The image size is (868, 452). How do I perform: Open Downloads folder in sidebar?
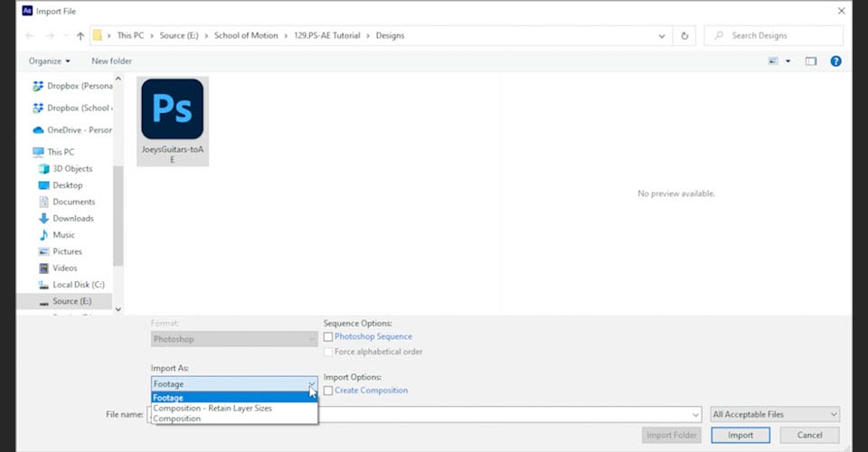coord(65,218)
